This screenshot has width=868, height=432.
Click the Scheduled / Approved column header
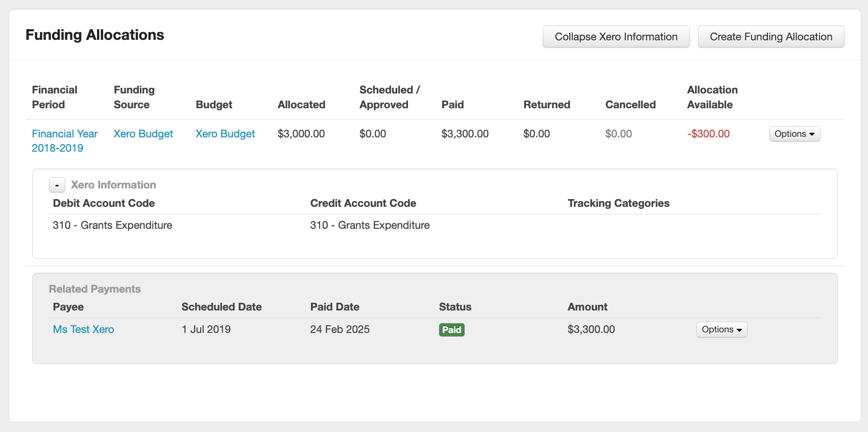[x=389, y=97]
